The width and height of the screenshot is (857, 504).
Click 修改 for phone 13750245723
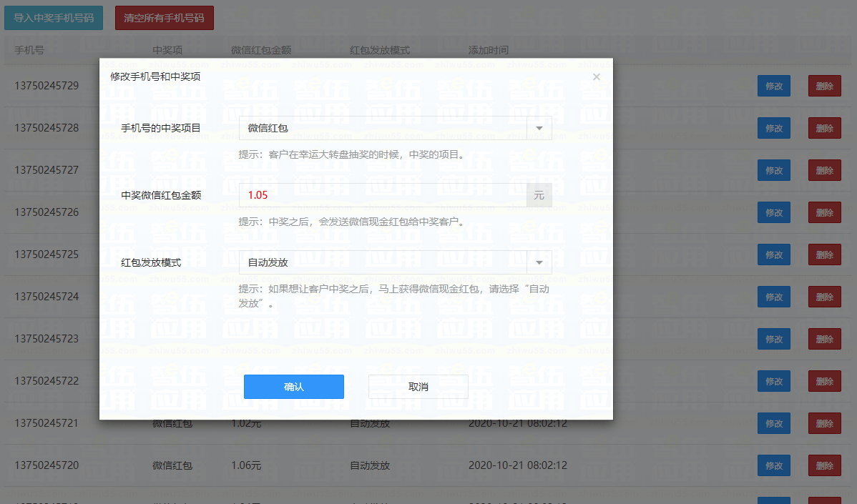774,339
